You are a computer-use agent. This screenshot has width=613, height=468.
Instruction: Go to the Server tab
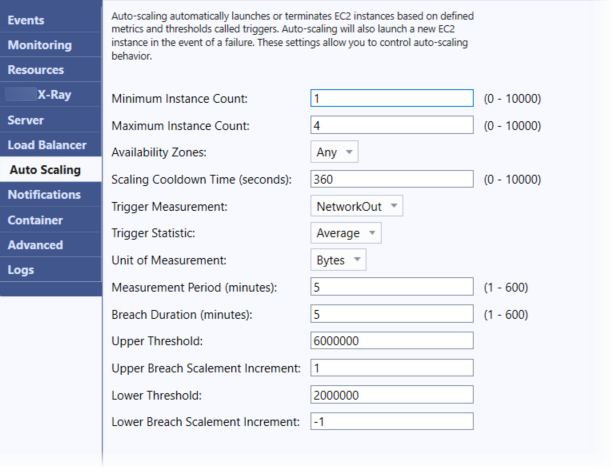50,120
